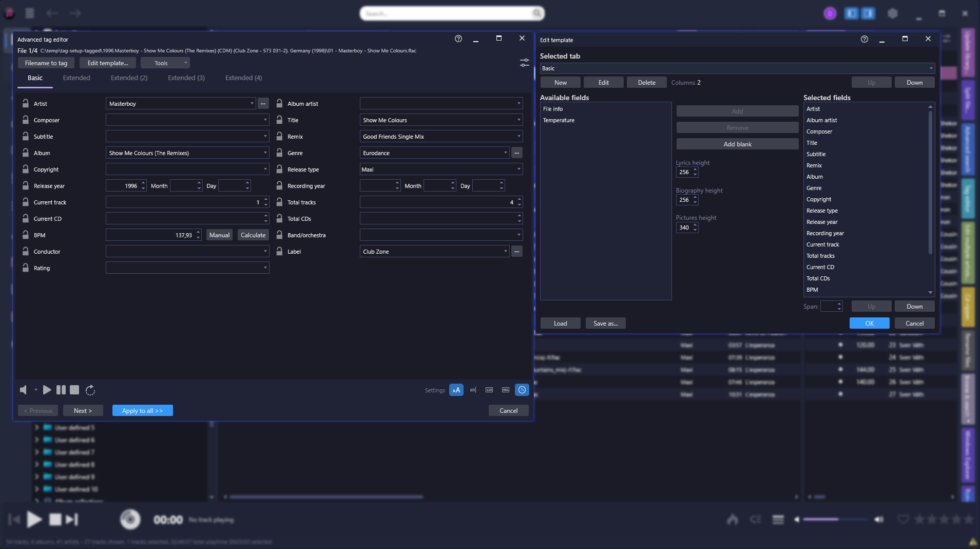Click the main window search box

pos(452,13)
